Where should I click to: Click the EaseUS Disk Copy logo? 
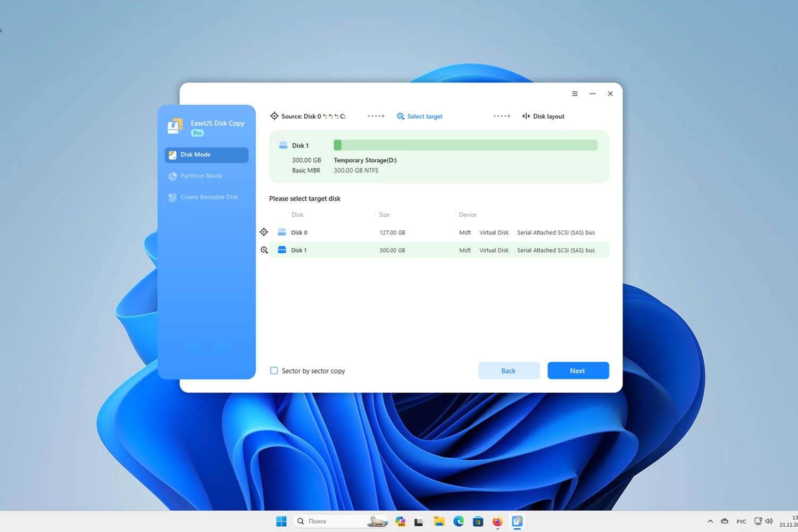174,126
